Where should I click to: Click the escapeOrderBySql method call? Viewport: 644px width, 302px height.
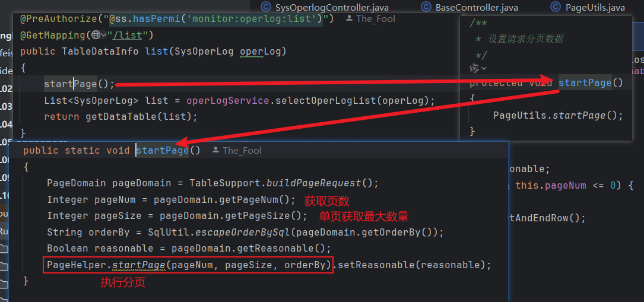tap(242, 232)
